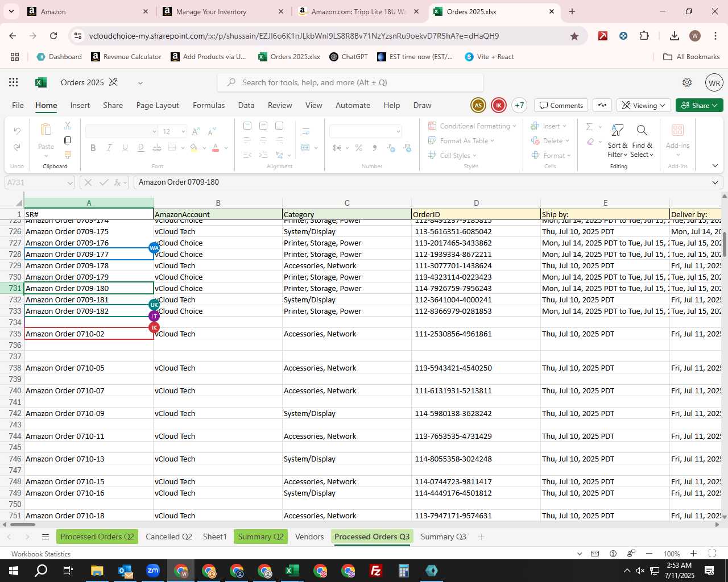This screenshot has width=728, height=582.
Task: Open the Viewing mode dropdown
Action: click(x=643, y=105)
